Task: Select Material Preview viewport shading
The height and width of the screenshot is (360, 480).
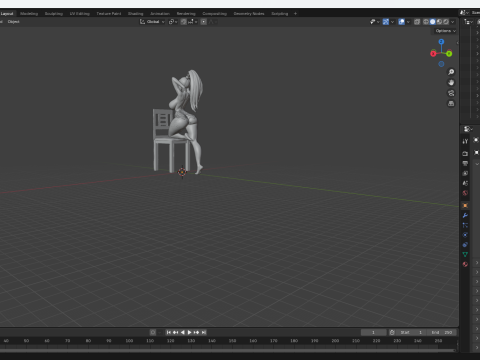Action: pyautogui.click(x=439, y=22)
